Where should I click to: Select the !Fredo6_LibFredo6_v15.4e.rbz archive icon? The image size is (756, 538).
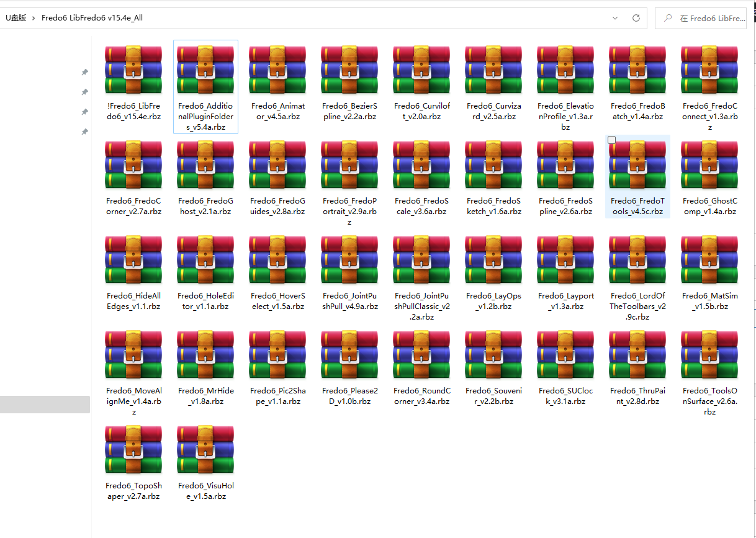pyautogui.click(x=133, y=69)
